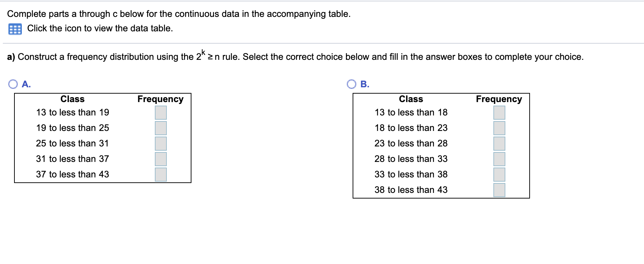
Task: Click the blue 'A.' choice label
Action: tap(26, 83)
